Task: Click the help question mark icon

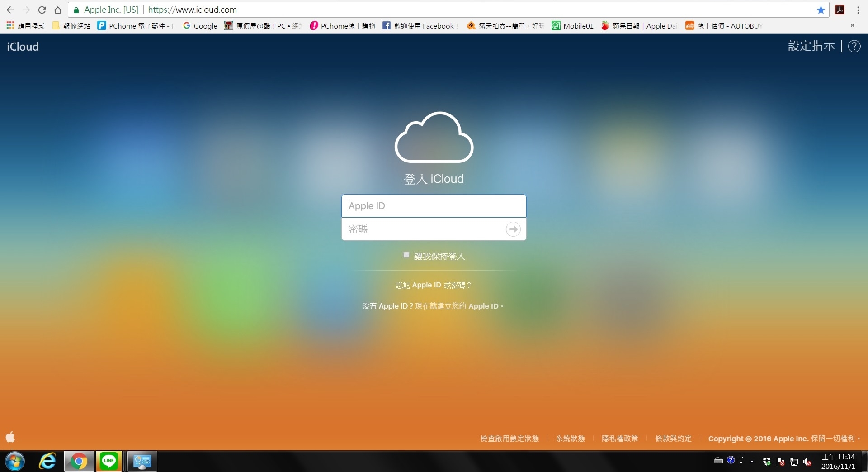Action: (x=854, y=46)
